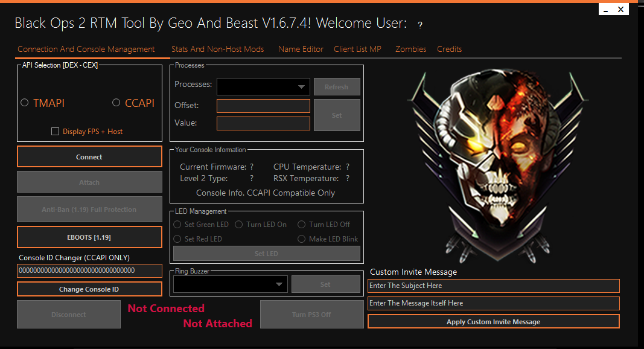Click the Current Firmware label
Viewport: 644px width, 349px height.
213,167
